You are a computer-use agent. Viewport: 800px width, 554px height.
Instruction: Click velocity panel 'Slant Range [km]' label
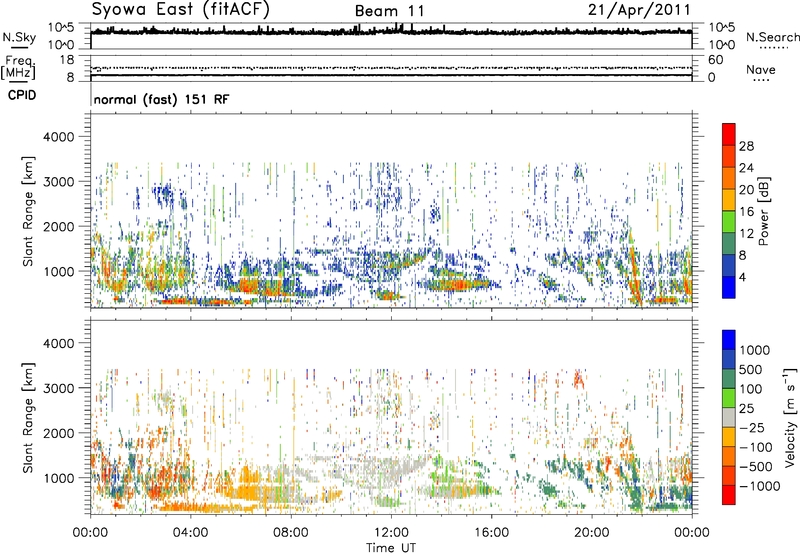pos(28,417)
